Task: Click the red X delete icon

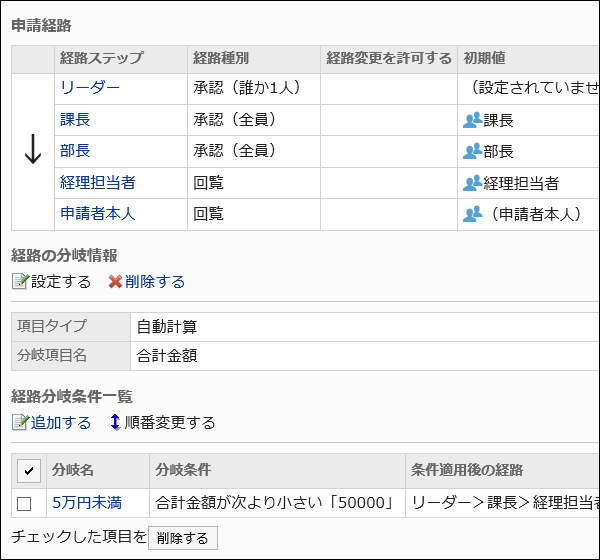Action: click(115, 282)
